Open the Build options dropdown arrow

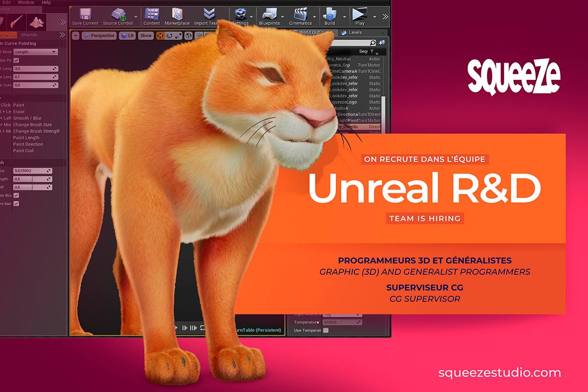click(x=344, y=16)
